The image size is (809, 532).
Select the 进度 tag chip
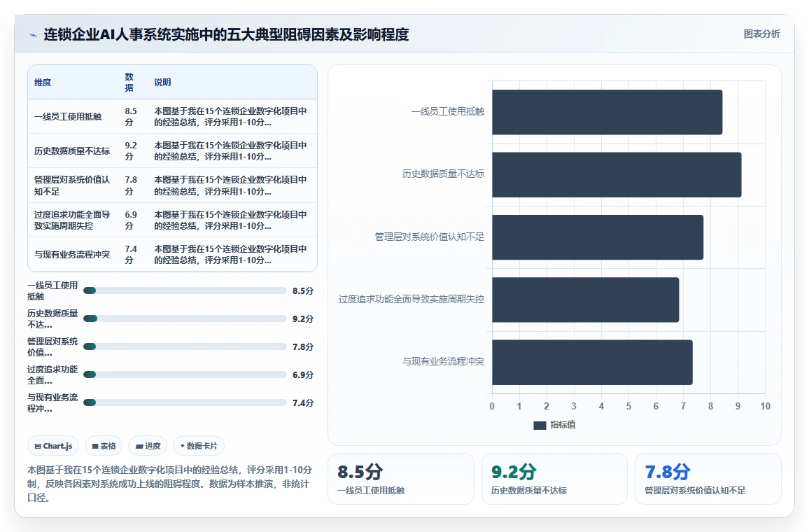[x=148, y=446]
